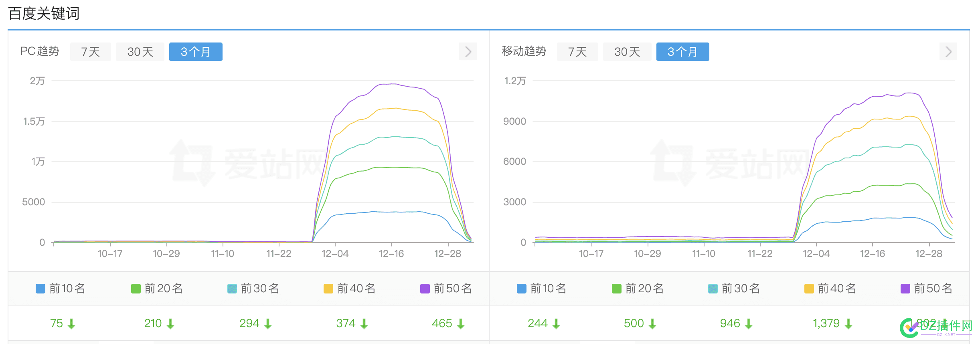The height and width of the screenshot is (344, 980).
Task: Select the PC trend 7天 tab
Action: (x=90, y=52)
